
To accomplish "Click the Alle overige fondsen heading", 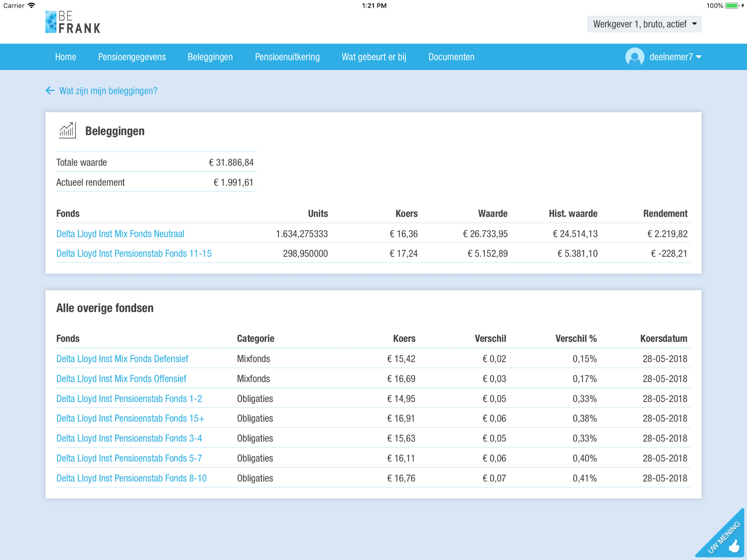I will coord(105,308).
